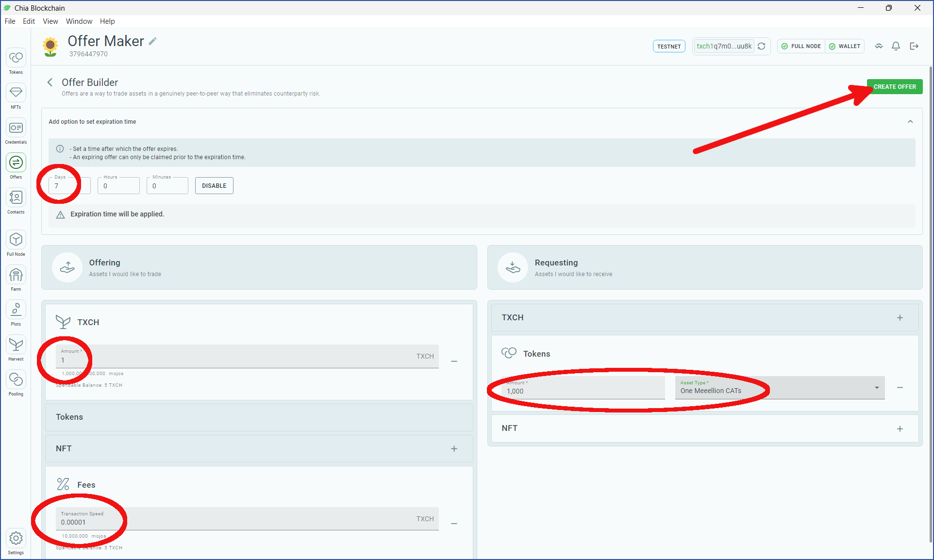Screen dimensions: 934x560
Task: Open the Pooling section
Action: tap(16, 383)
